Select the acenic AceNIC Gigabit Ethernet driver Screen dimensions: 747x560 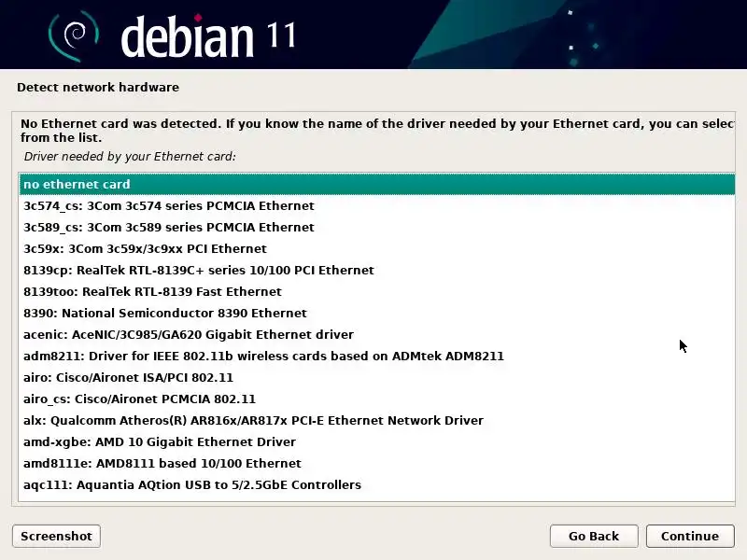pyautogui.click(x=377, y=334)
